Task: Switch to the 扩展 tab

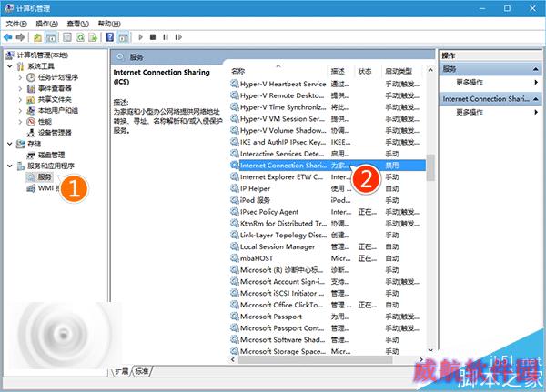Action: [x=122, y=371]
